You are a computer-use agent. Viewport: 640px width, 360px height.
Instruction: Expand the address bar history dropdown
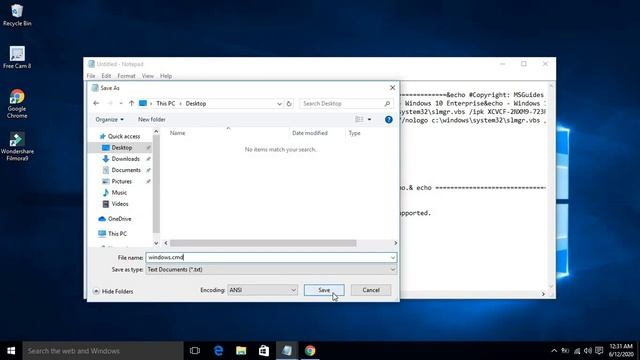tap(279, 104)
